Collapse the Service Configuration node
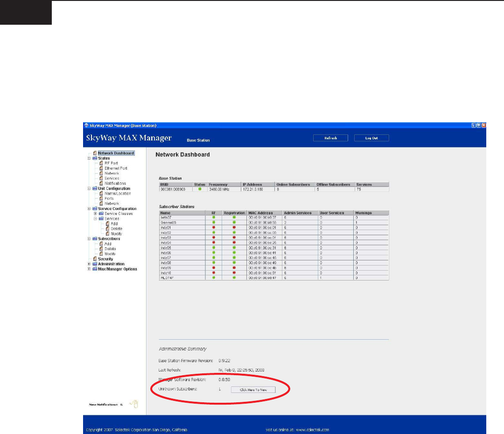This screenshot has height=434, width=504. click(x=89, y=209)
